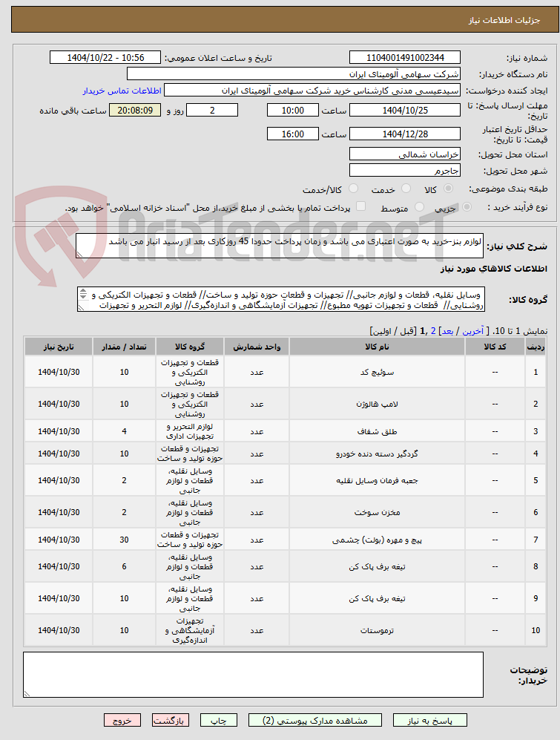
Task: Click the announcement date-time field
Action: [105, 58]
